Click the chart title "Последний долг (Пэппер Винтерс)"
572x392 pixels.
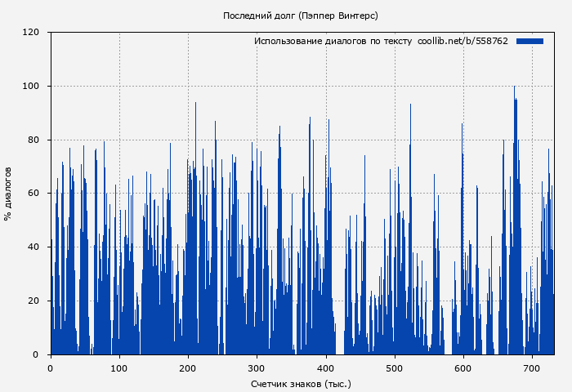coord(300,16)
